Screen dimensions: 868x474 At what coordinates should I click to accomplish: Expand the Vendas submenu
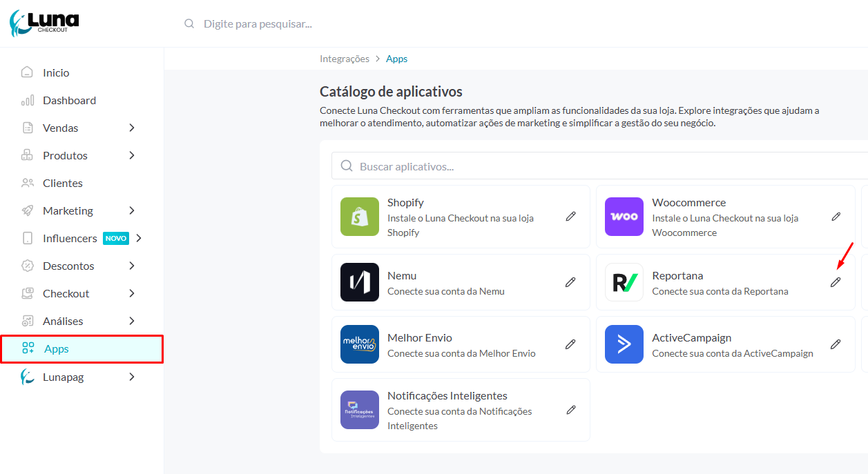[x=132, y=128]
